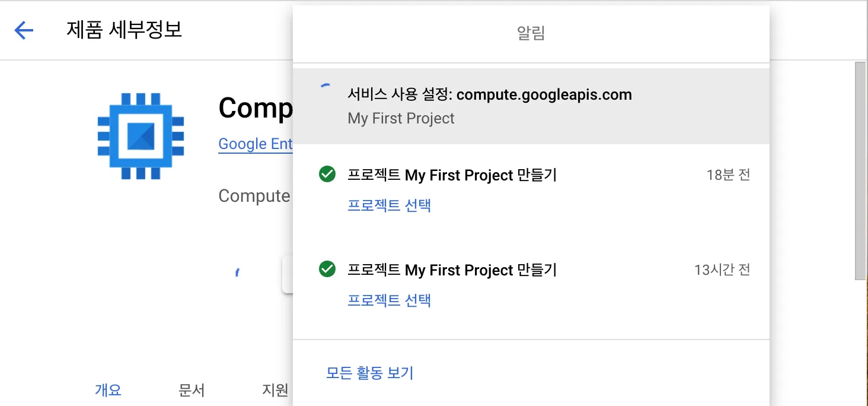Open the project creation notification from 18분 전
This screenshot has width=868, height=406.
coord(452,175)
